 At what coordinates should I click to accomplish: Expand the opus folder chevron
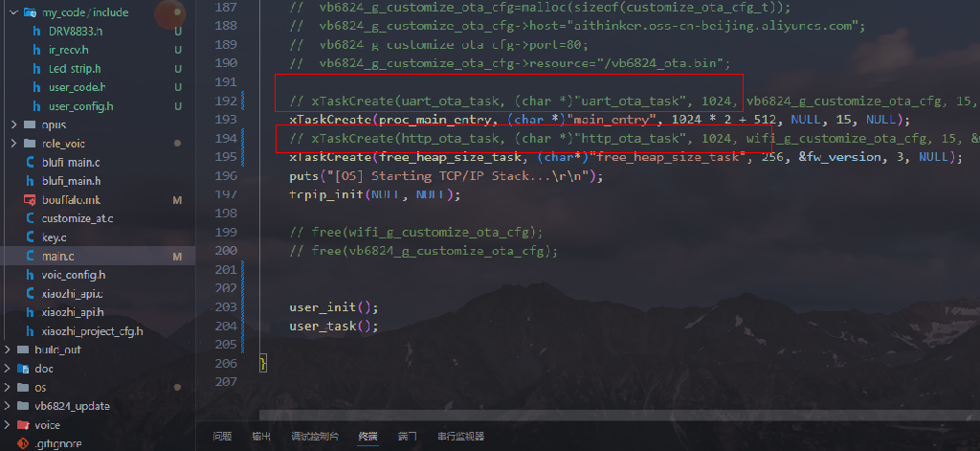(x=13, y=125)
